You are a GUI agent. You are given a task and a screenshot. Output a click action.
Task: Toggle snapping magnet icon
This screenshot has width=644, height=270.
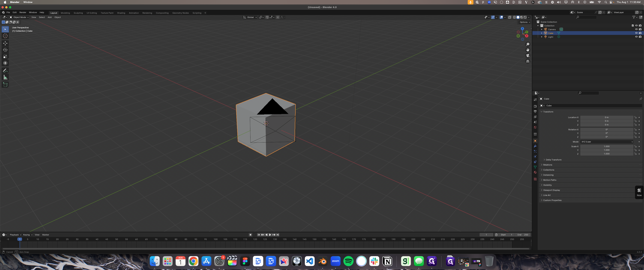click(267, 17)
